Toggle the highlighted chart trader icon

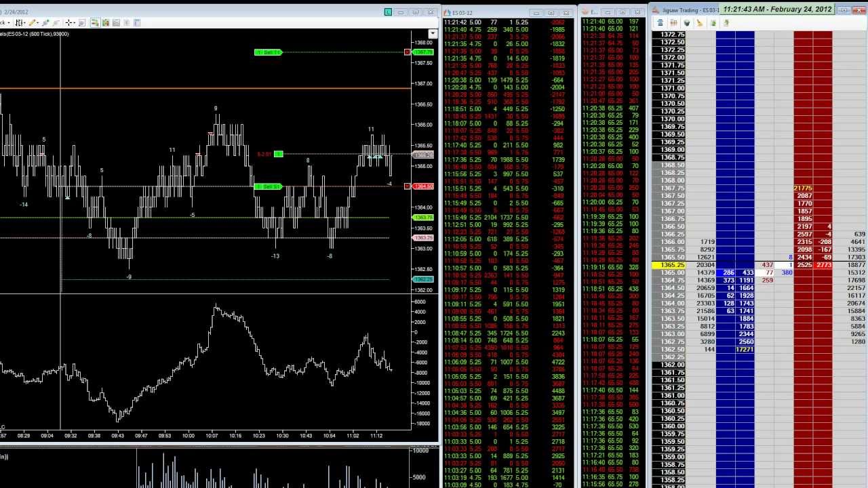point(95,22)
